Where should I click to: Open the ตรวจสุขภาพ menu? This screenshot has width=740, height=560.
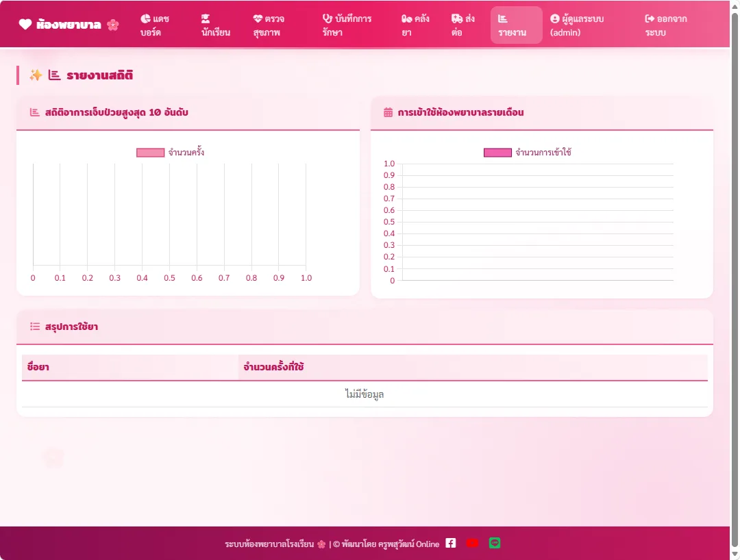[x=269, y=25]
